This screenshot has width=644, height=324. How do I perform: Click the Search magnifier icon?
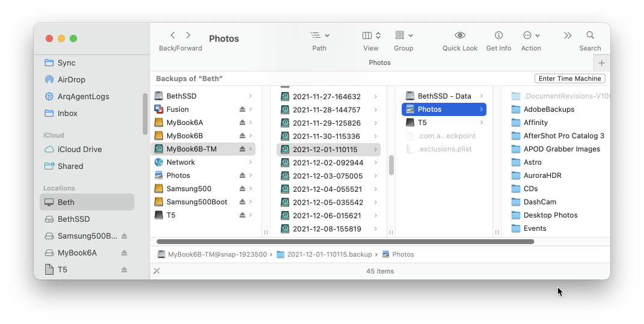click(590, 35)
